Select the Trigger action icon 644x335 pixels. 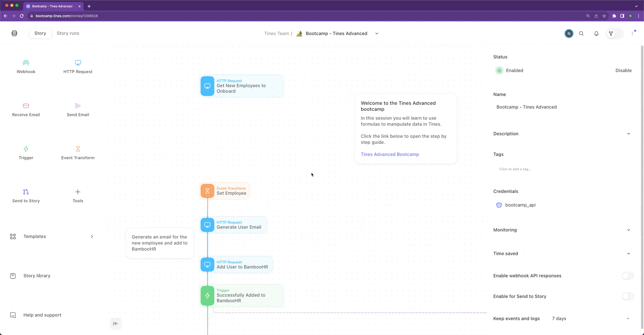[x=26, y=149]
